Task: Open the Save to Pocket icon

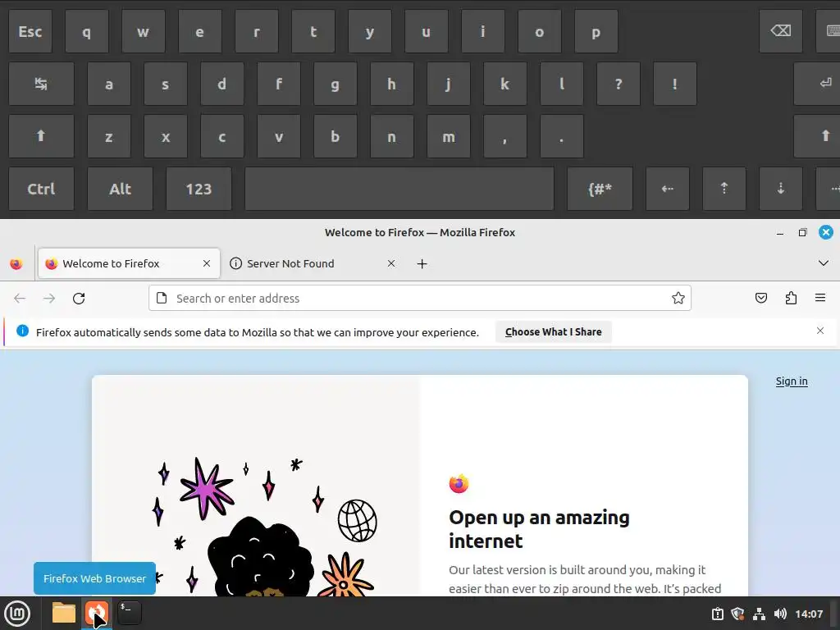Action: coord(760,298)
